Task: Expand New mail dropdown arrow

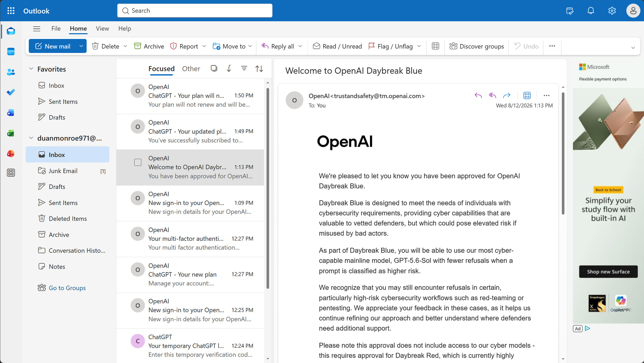Action: coord(81,46)
